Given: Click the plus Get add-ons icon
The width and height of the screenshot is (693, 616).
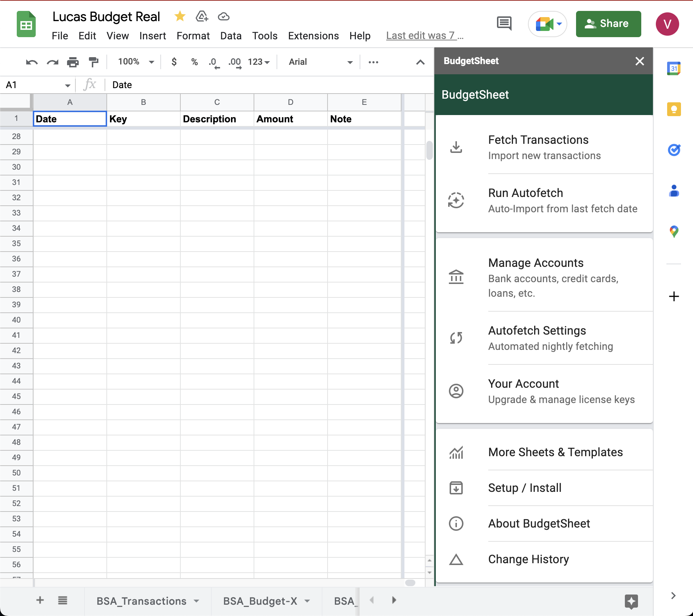Looking at the screenshot, I should (x=674, y=296).
